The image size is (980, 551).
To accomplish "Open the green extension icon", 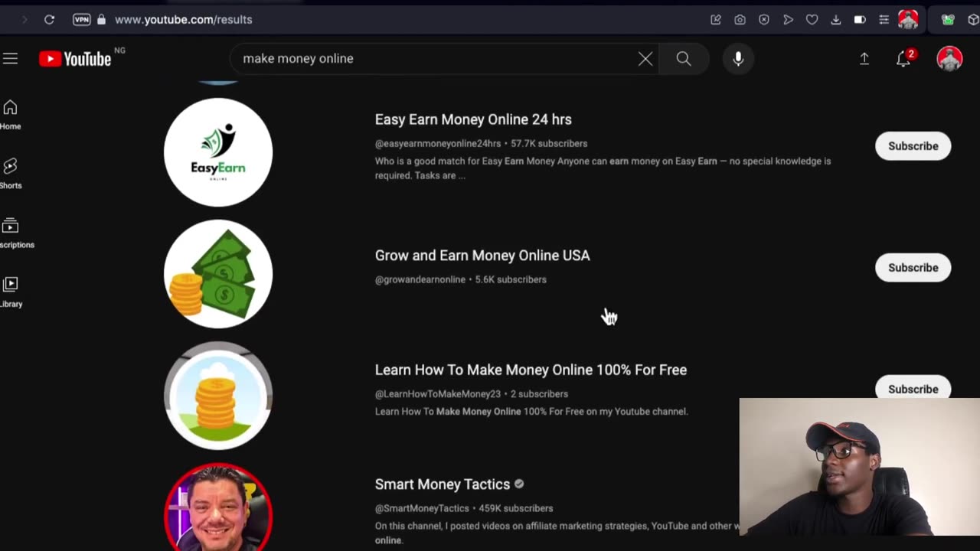I will click(949, 20).
